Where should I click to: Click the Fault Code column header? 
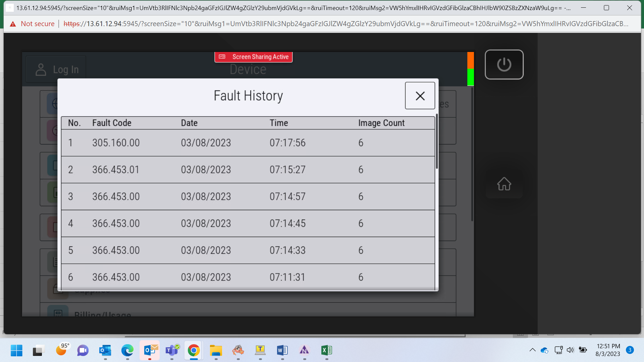coord(112,123)
